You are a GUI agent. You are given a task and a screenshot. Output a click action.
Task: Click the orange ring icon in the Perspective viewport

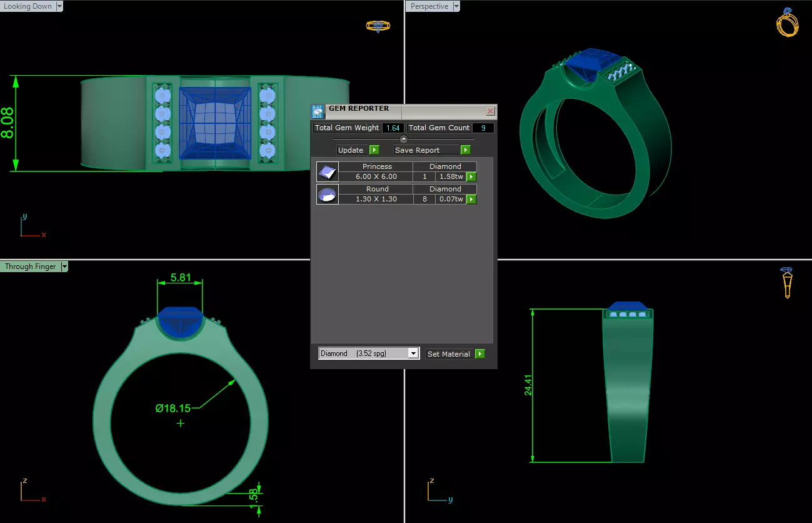point(788,23)
